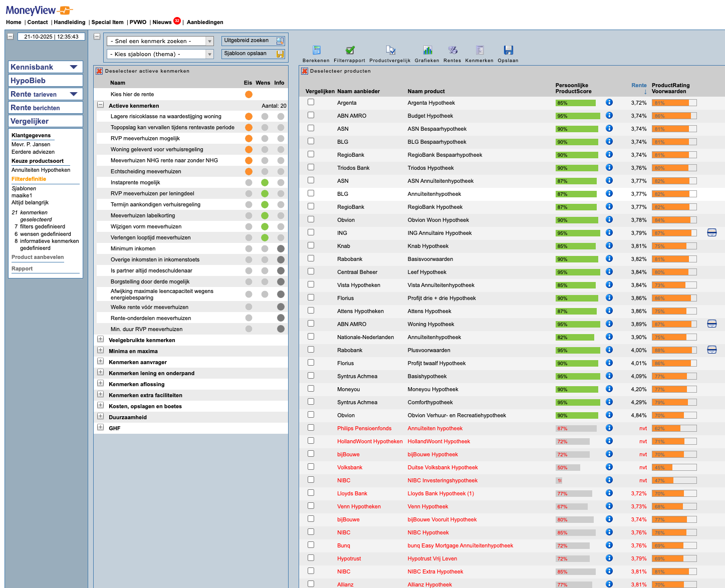Set Eis toggle for Instaprente mogelijk

click(x=249, y=182)
